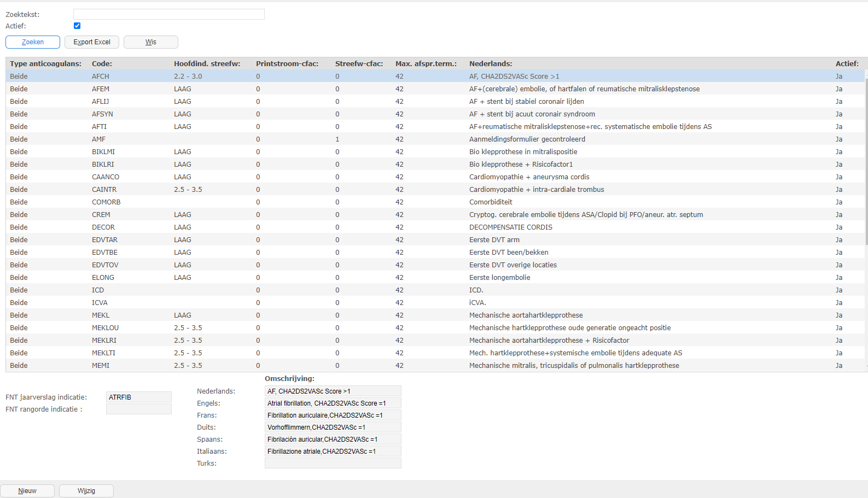868x498 pixels.
Task: Select the AFLIJ code row
Action: click(x=435, y=102)
